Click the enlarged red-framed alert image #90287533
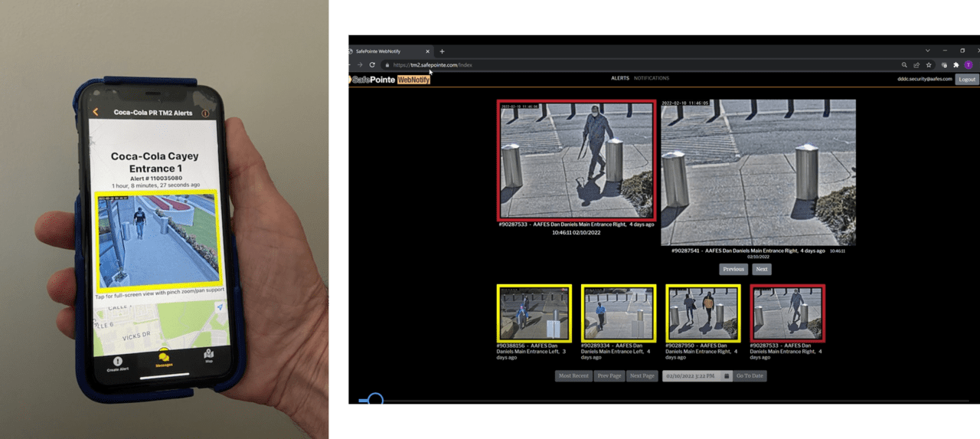 click(x=577, y=160)
